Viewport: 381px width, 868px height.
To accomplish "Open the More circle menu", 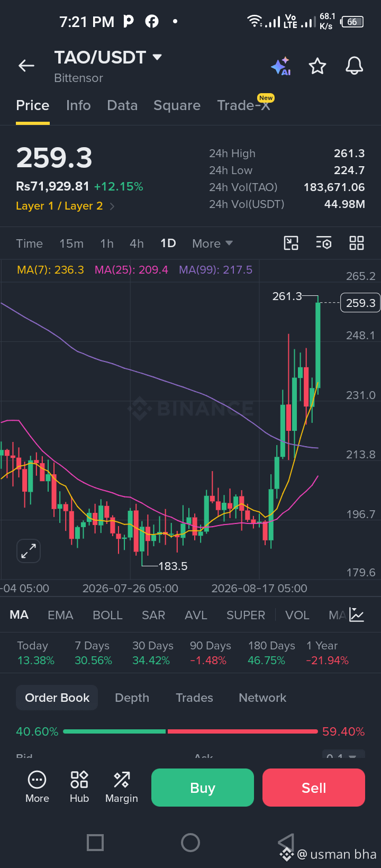I will tap(37, 787).
